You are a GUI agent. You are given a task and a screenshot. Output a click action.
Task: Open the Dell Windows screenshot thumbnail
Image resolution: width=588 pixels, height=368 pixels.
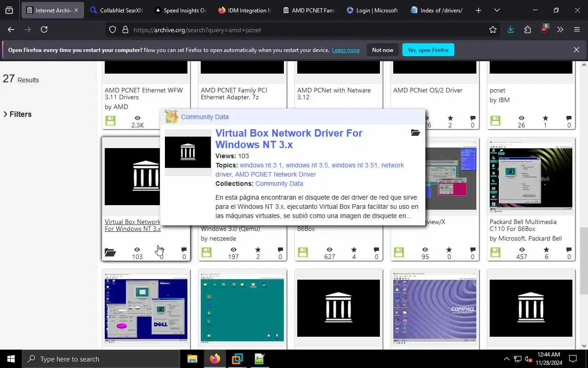click(146, 308)
